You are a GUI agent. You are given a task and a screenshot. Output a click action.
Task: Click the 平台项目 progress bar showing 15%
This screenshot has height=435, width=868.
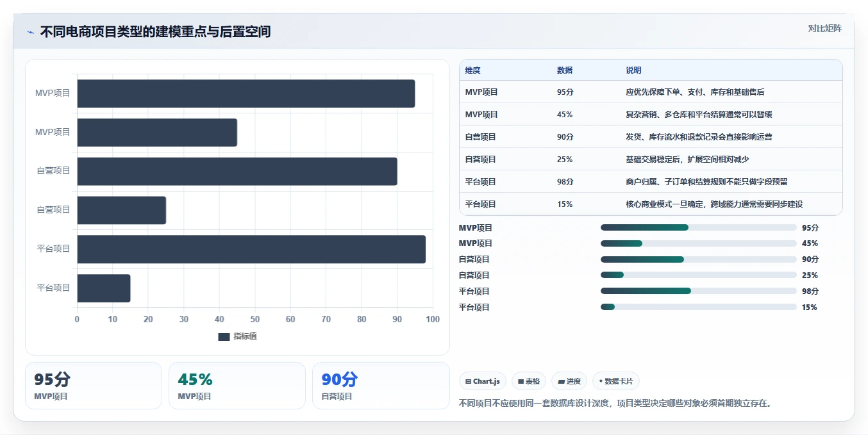(698, 307)
